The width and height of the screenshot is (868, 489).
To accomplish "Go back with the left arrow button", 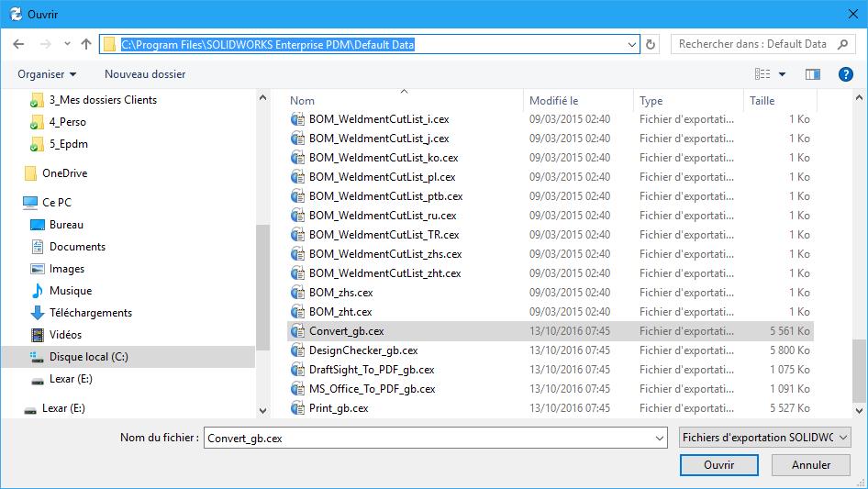I will coord(18,44).
